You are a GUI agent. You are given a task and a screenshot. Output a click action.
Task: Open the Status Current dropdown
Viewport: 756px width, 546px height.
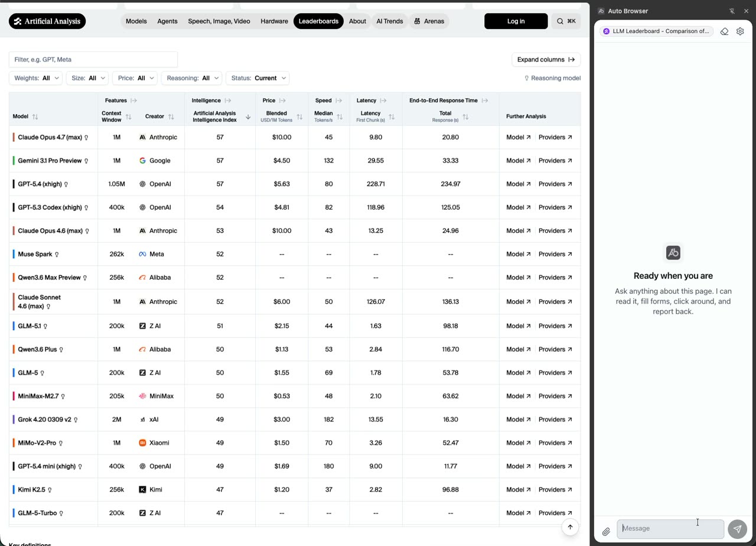coord(258,78)
